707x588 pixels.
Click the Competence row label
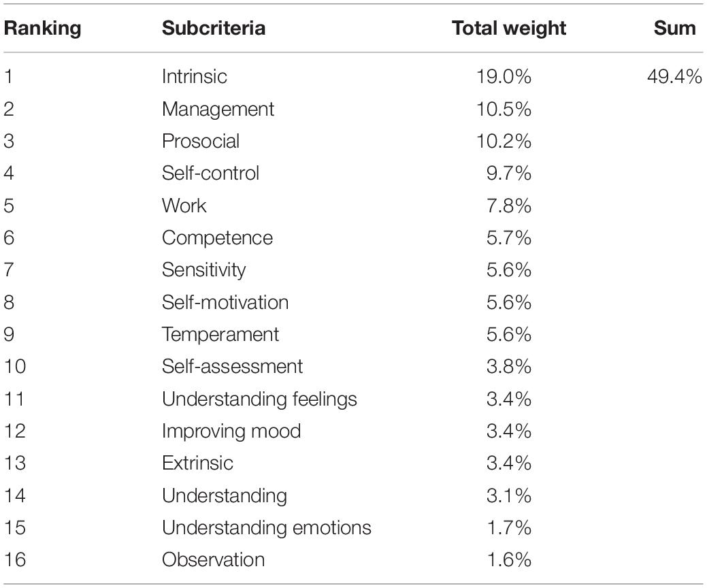pos(217,238)
